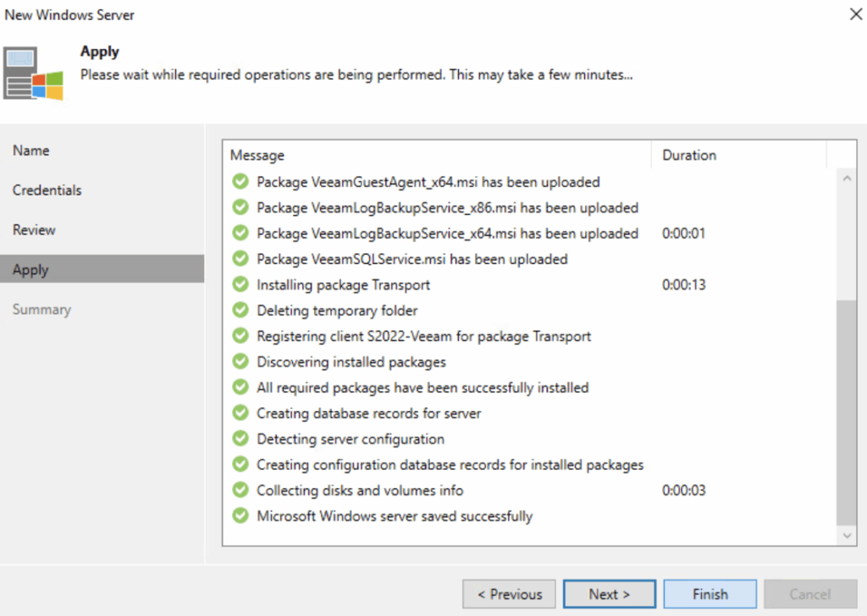The height and width of the screenshot is (616, 867).
Task: Open the Credentials wizard step
Action: tap(102, 190)
